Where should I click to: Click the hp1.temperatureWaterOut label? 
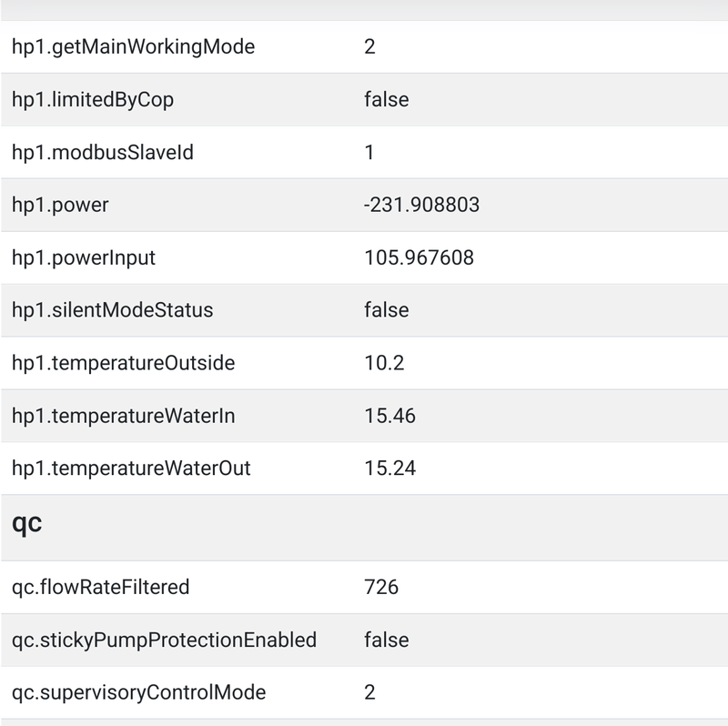tap(131, 469)
